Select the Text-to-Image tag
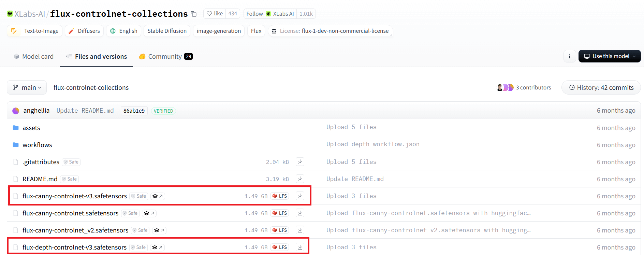The height and width of the screenshot is (255, 644). pos(35,31)
